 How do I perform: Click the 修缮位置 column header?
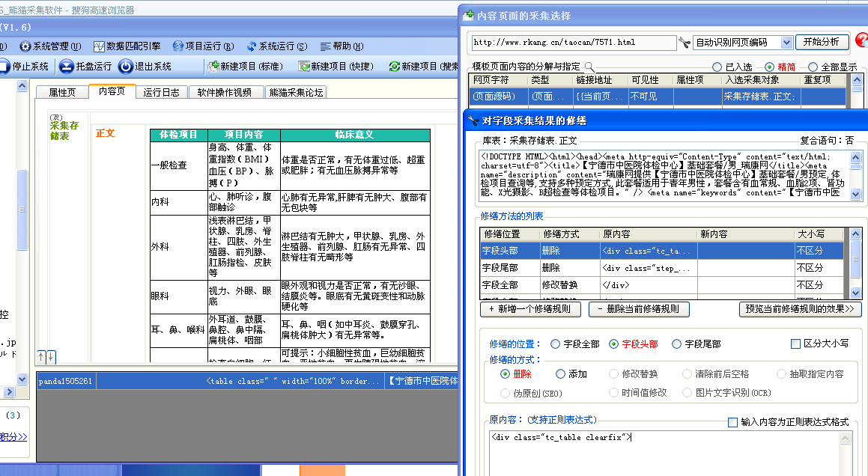[510, 234]
